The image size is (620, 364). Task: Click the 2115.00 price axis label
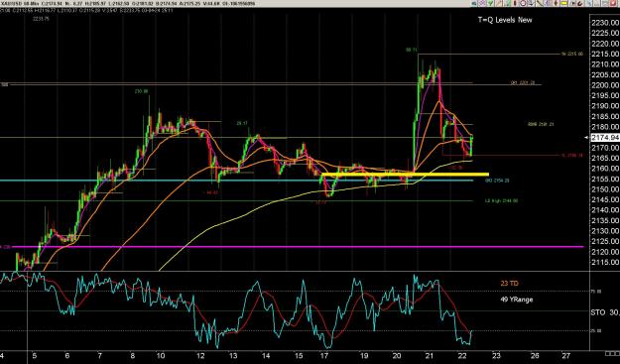click(605, 262)
